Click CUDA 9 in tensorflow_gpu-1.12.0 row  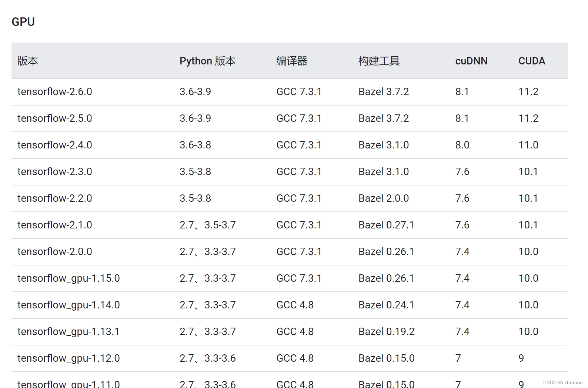(521, 358)
